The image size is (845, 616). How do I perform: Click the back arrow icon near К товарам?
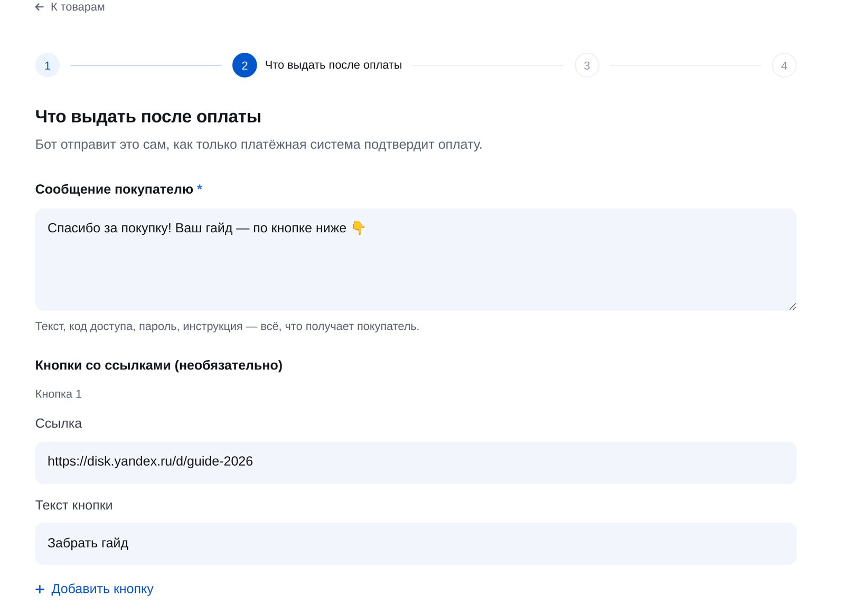tap(40, 7)
